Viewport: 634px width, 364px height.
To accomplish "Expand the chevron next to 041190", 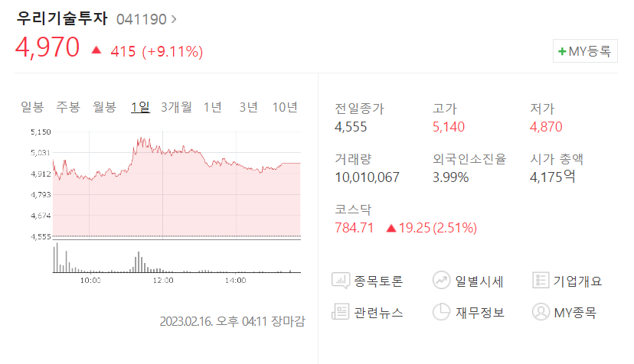I will 174,19.
